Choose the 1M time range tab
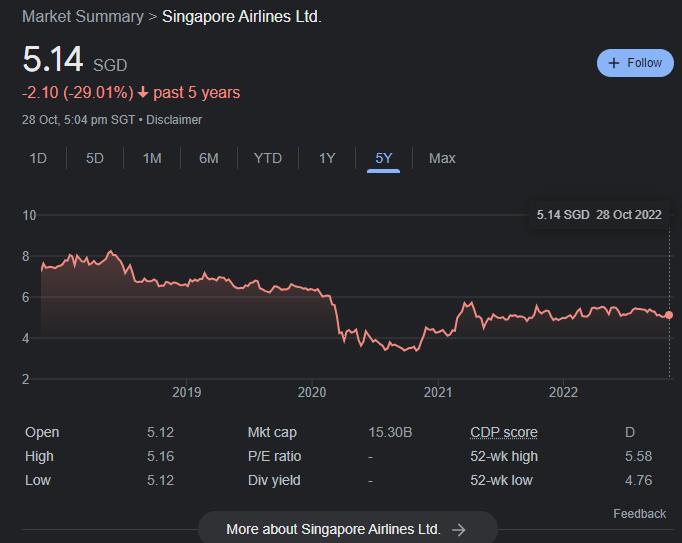 pos(152,158)
